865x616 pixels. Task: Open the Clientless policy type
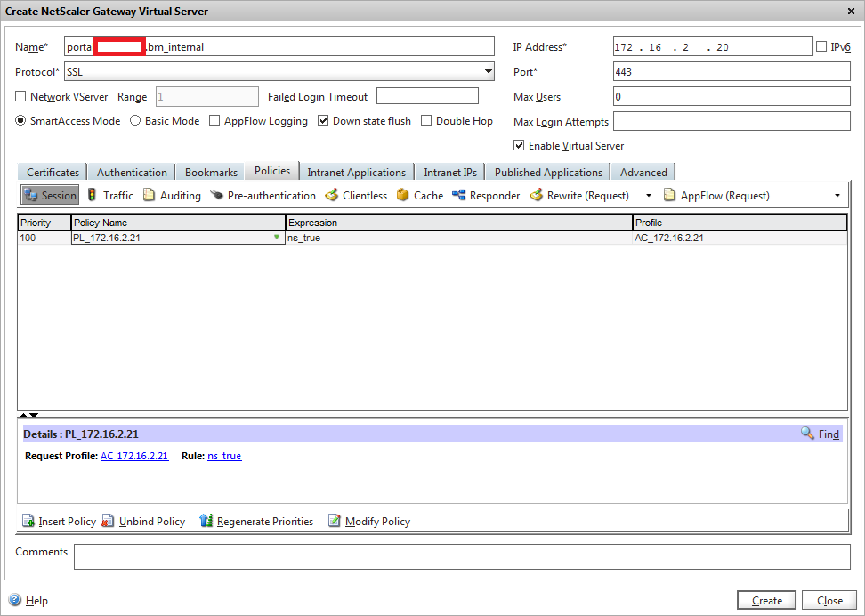tap(356, 196)
